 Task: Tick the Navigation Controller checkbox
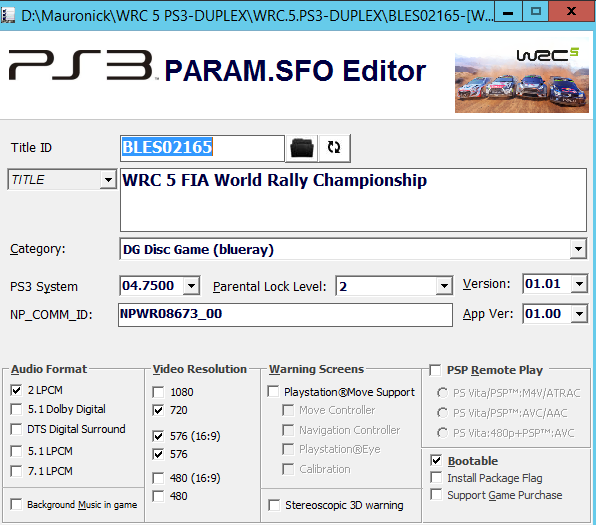tap(288, 430)
